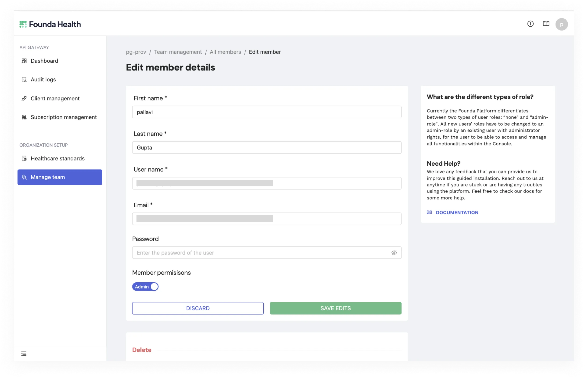This screenshot has height=379, width=588.
Task: Select Manage team in the sidebar
Action: [x=60, y=177]
